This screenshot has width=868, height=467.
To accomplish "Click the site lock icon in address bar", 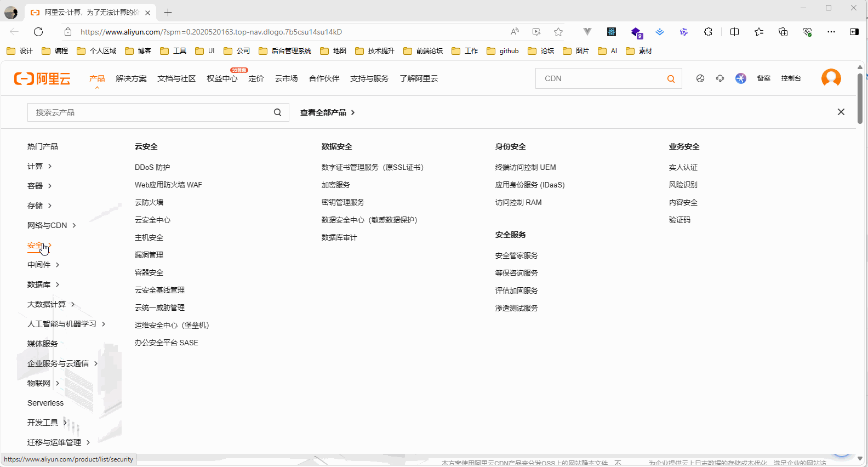I will [x=68, y=32].
